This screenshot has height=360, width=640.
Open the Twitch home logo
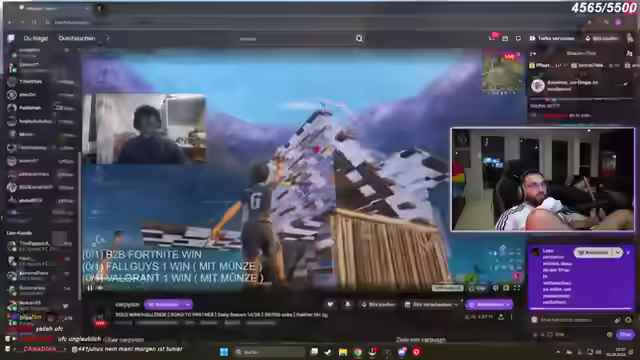11,38
